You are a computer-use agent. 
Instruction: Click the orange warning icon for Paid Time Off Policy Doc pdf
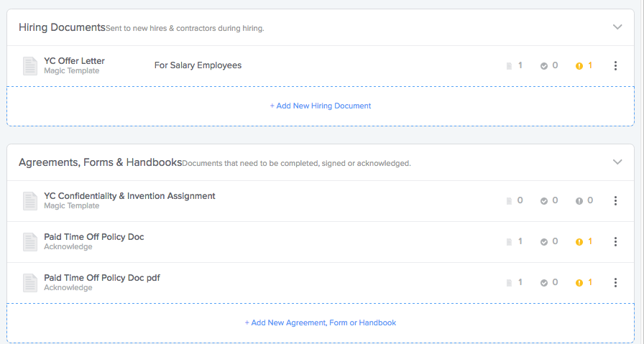(579, 282)
